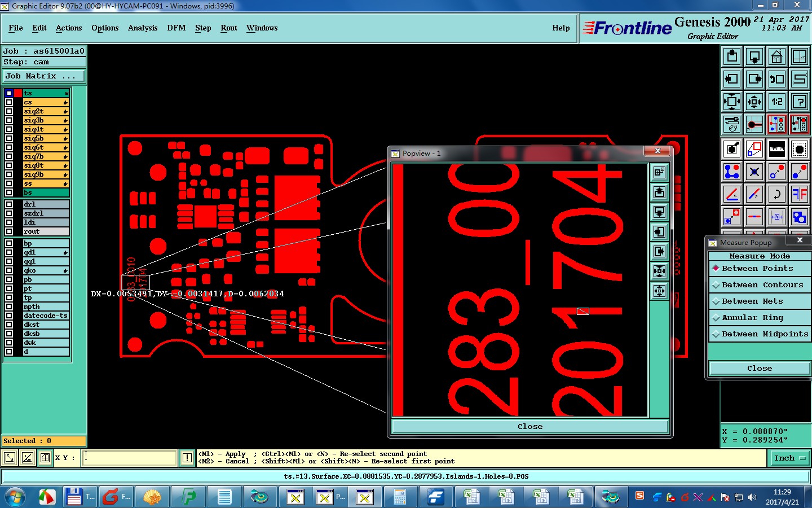Click the snap to pad-and-line icon

click(x=754, y=124)
